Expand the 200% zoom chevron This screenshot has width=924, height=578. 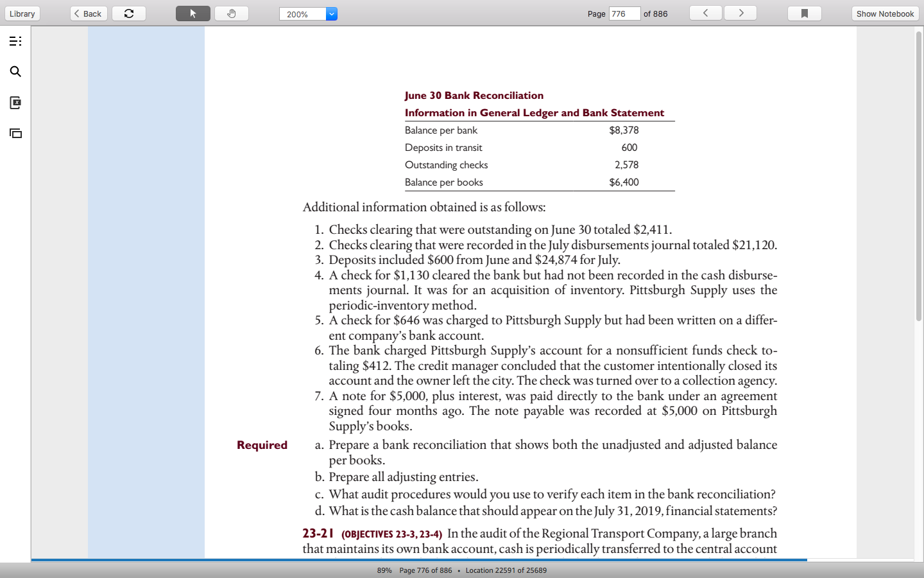(x=330, y=13)
